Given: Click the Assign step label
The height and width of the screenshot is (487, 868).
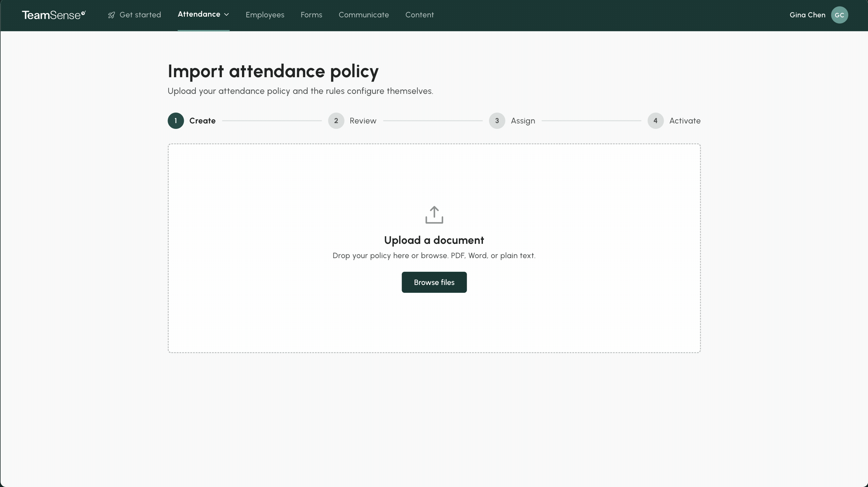Looking at the screenshot, I should (x=523, y=121).
